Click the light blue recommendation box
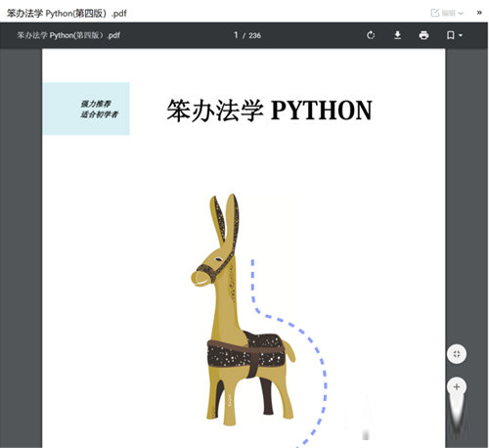The height and width of the screenshot is (448, 489). pos(86,109)
